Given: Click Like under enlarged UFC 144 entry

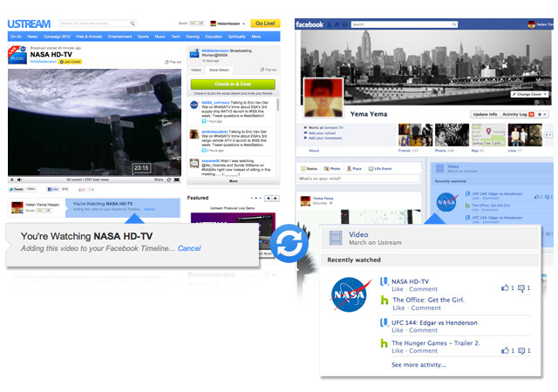Looking at the screenshot, I should 398,330.
